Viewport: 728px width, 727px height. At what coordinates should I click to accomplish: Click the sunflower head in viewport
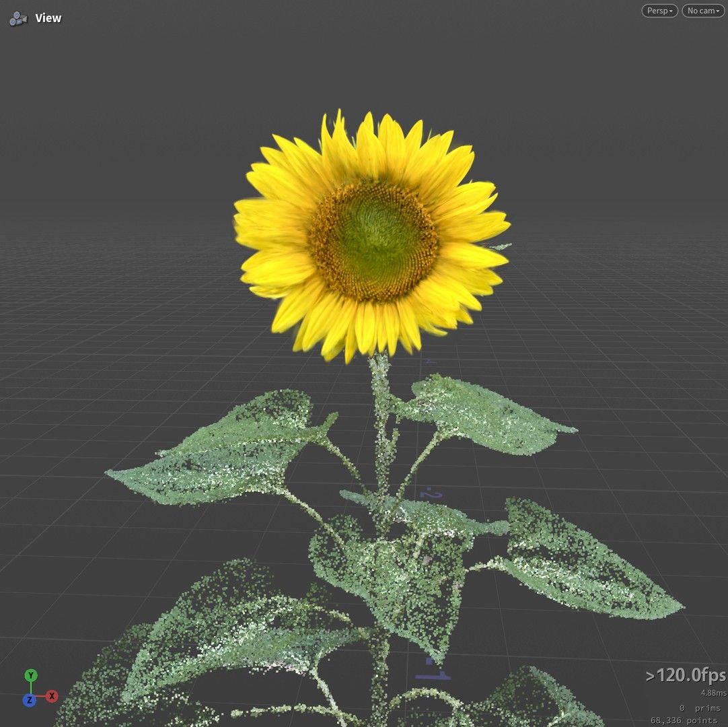[x=371, y=236]
